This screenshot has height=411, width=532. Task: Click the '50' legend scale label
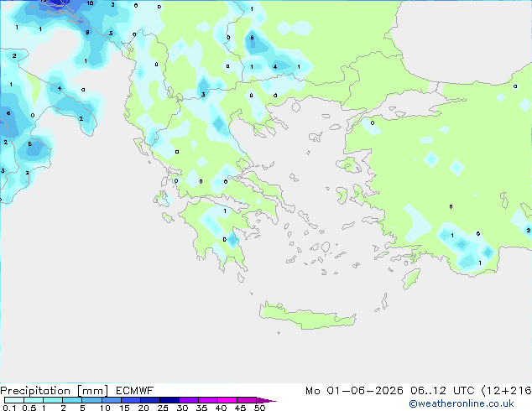260,408
